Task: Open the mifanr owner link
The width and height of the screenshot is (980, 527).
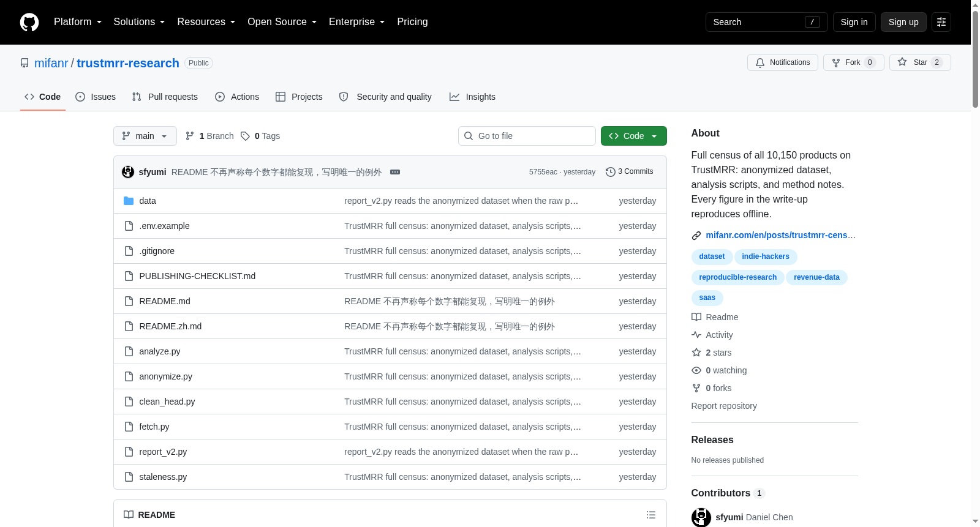Action: coord(51,63)
